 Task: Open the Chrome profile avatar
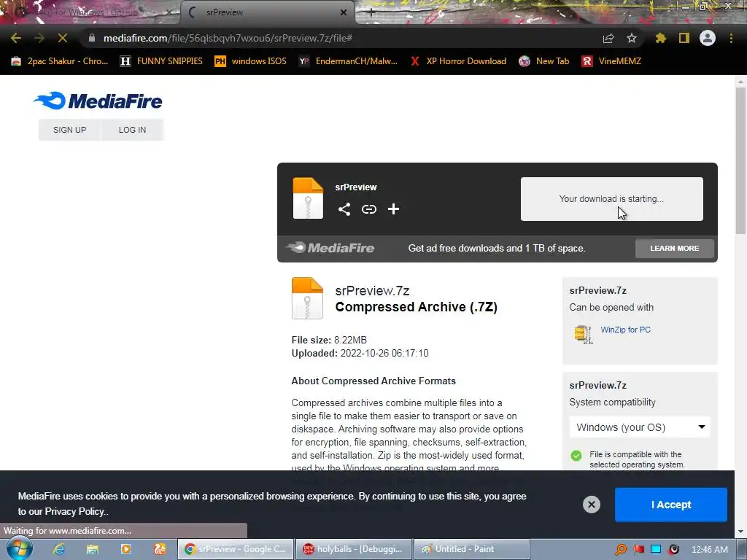pos(708,38)
